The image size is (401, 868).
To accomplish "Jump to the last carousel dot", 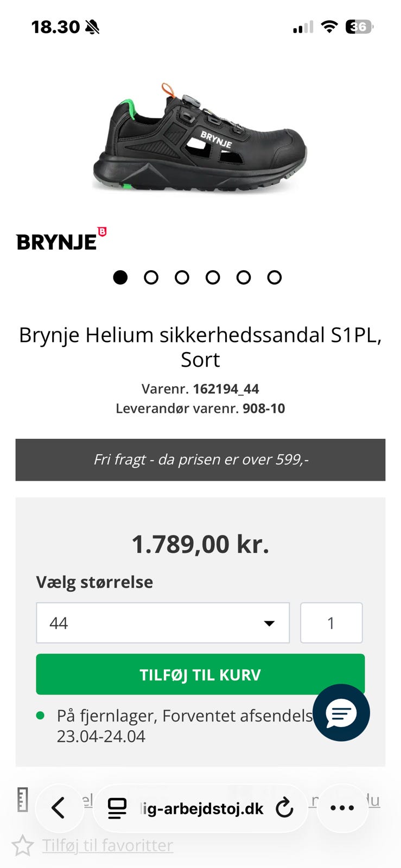I will pyautogui.click(x=274, y=277).
